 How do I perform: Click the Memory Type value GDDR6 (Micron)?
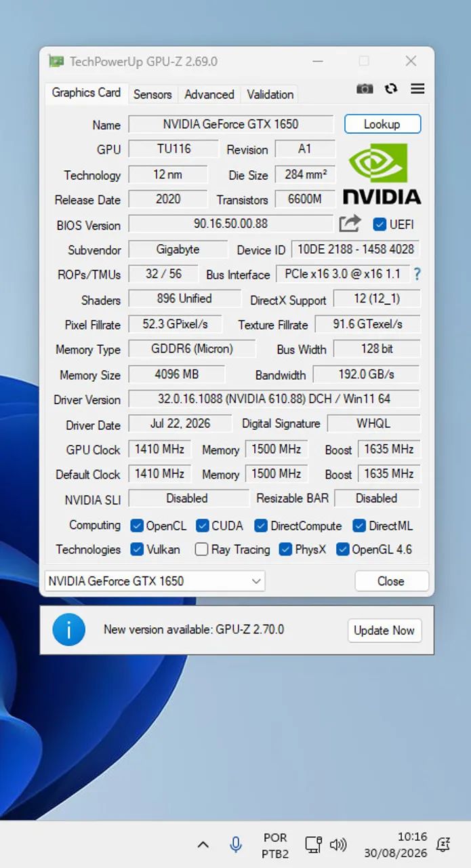point(192,349)
